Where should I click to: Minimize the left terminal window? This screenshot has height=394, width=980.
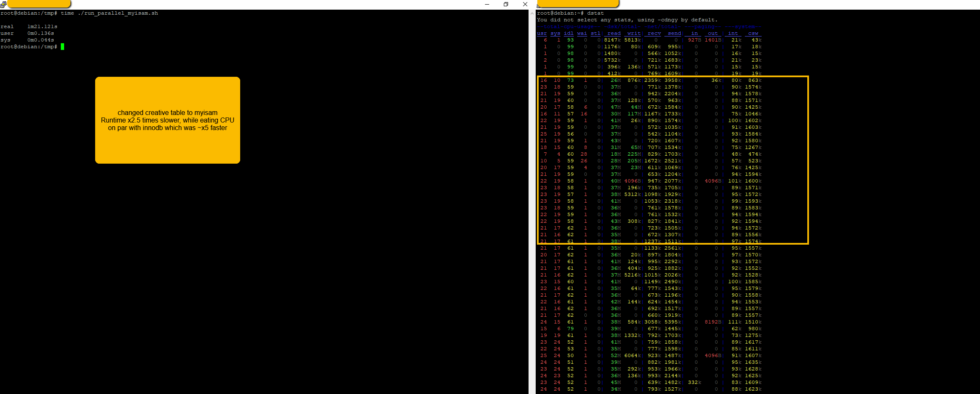(x=487, y=4)
